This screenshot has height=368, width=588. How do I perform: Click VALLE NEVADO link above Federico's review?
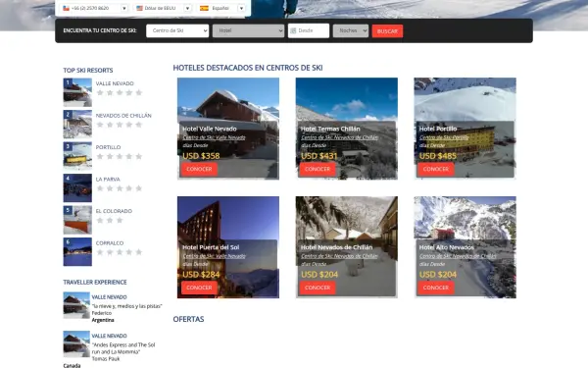tap(110, 297)
